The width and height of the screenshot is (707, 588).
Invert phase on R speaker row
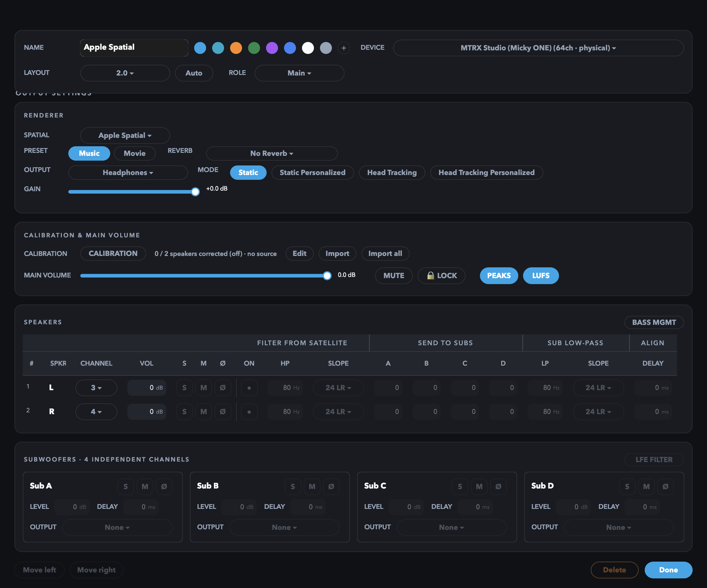(x=223, y=411)
